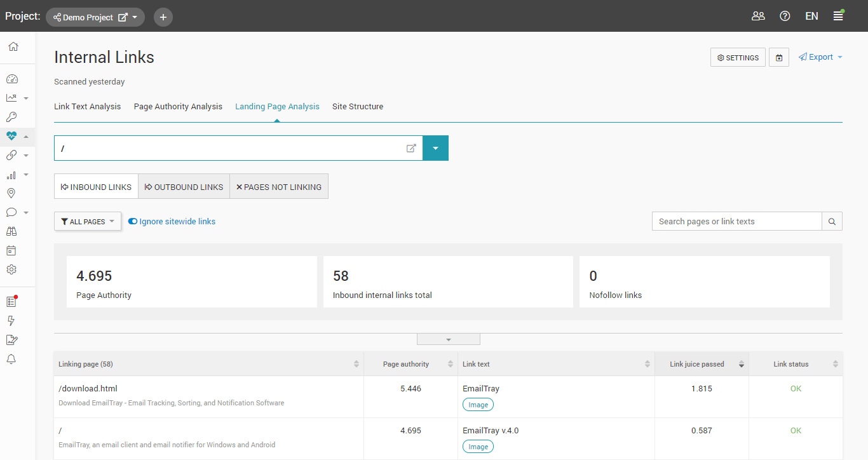Click the search pages or link texts field

[736, 222]
